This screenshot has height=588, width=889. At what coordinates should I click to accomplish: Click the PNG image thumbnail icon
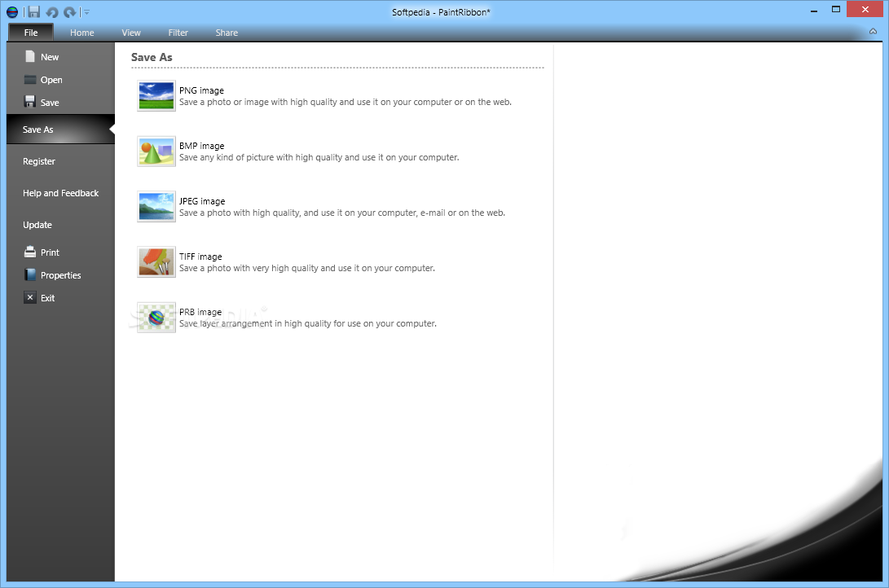click(156, 96)
